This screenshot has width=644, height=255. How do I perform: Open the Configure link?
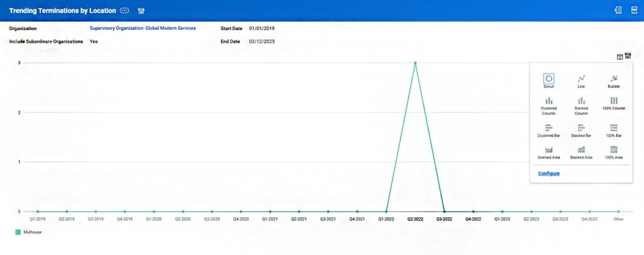548,173
